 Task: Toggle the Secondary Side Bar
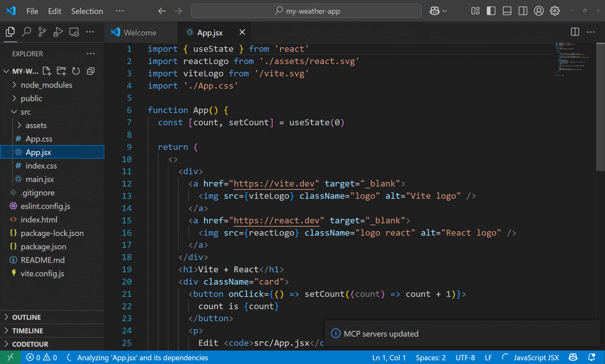(523, 11)
